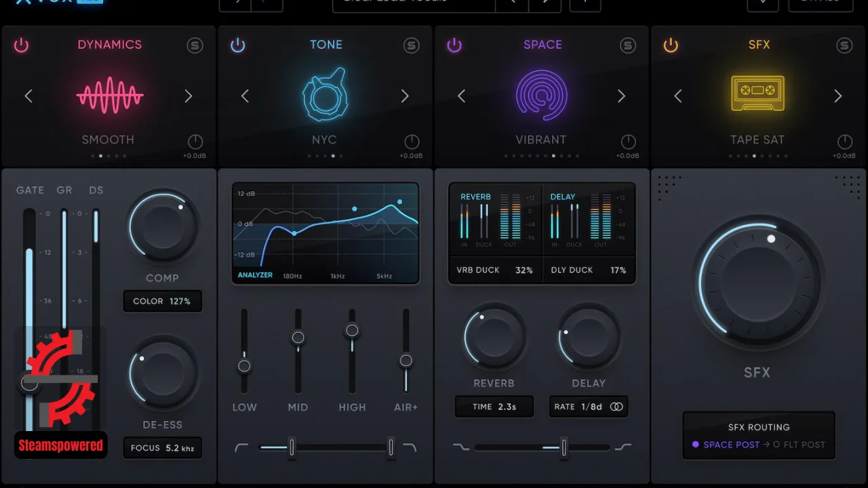Click the reverb TIME 2.3s field

click(x=494, y=407)
